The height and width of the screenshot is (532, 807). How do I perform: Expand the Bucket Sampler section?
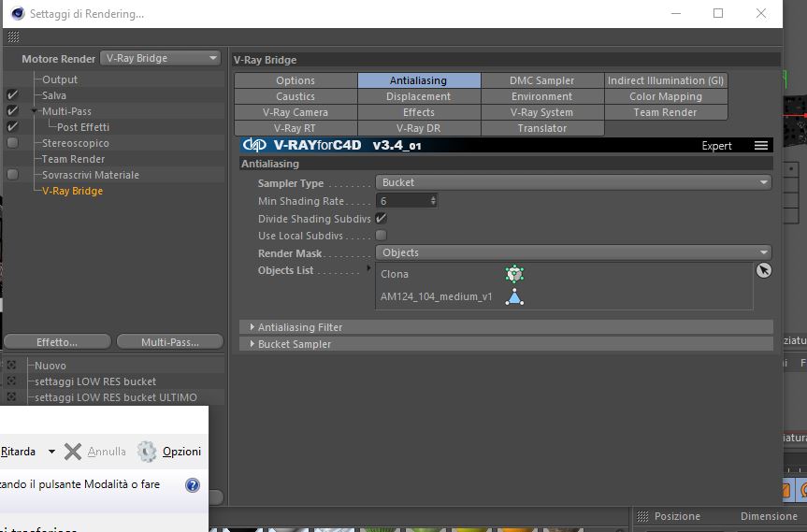click(252, 344)
